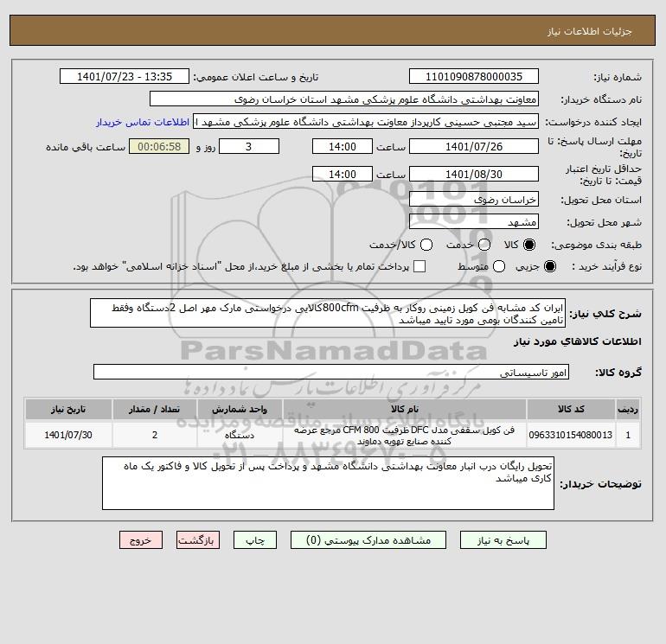The width and height of the screenshot is (666, 644).
Task: Click the چاپ print button
Action: click(x=255, y=540)
